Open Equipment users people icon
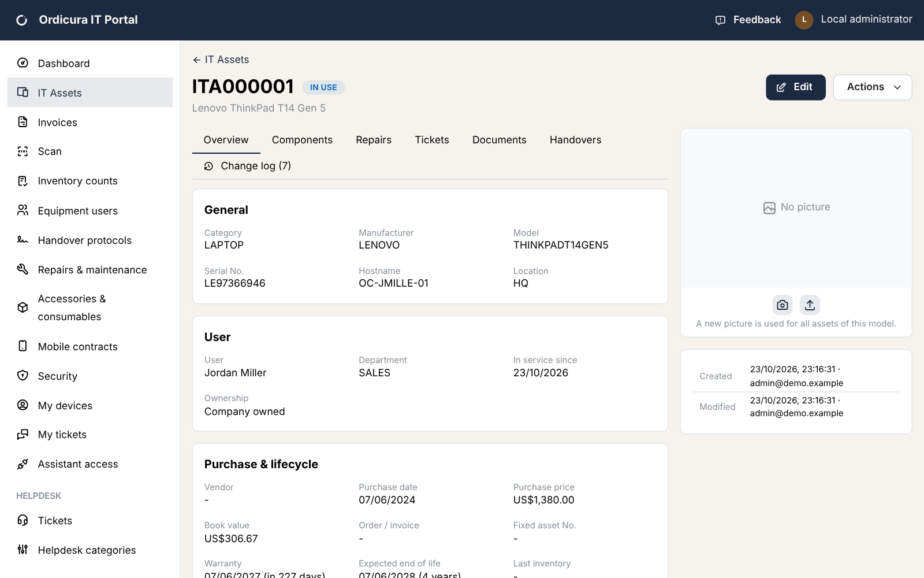Screen dimensions: 924x578 [23, 210]
